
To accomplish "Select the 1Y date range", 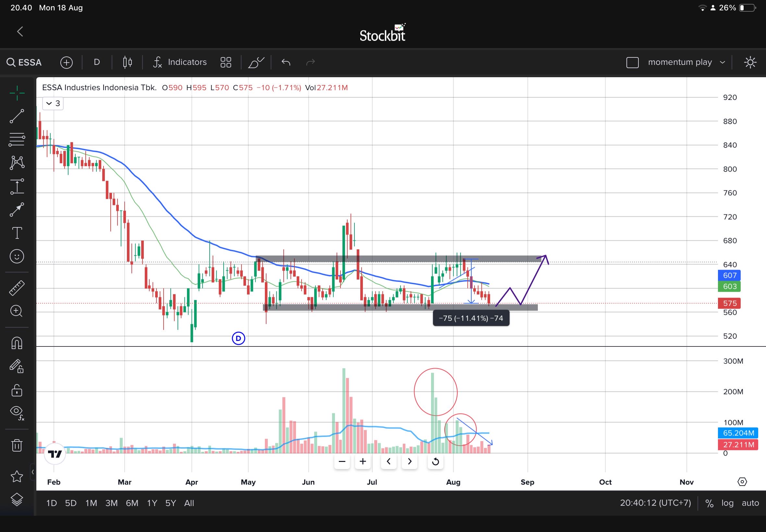I will [x=152, y=503].
